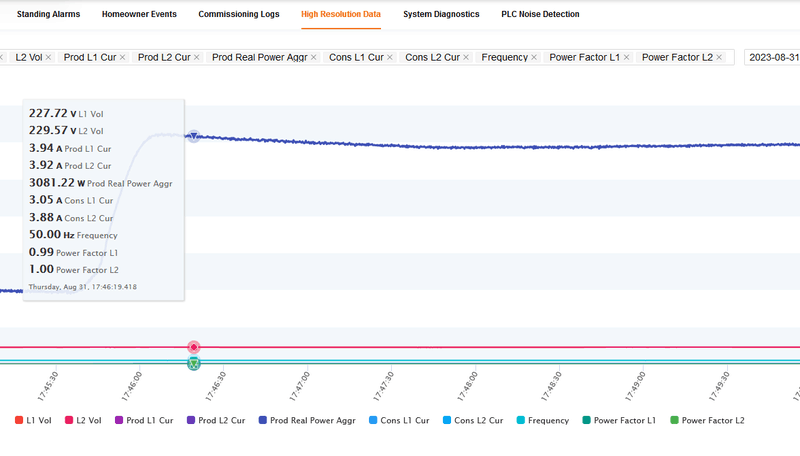
Task: Toggle L1 Vol series in legend
Action: point(33,420)
